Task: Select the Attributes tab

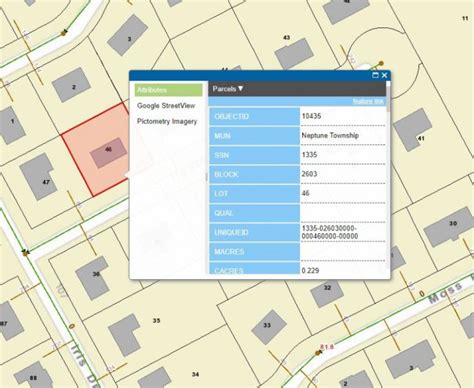Action: [x=168, y=90]
